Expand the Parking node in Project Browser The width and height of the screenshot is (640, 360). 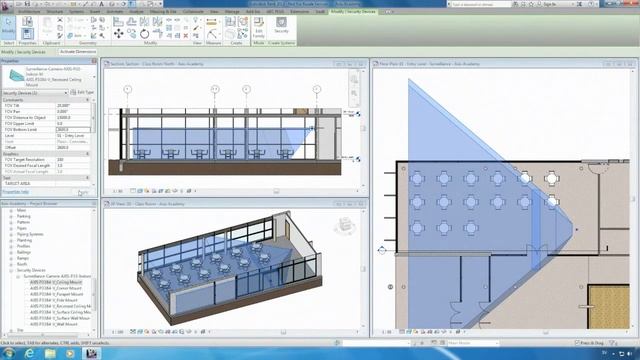(x=11, y=216)
